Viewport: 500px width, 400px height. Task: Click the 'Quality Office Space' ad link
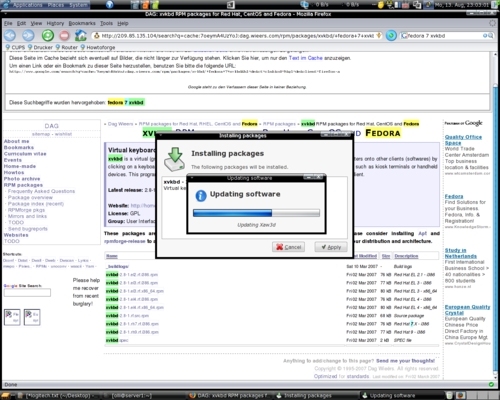(x=463, y=140)
